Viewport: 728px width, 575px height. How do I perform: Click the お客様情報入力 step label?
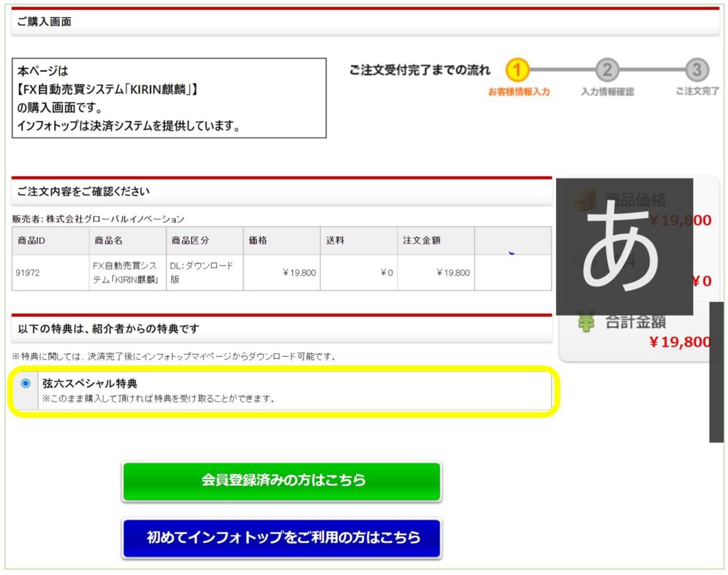click(519, 92)
